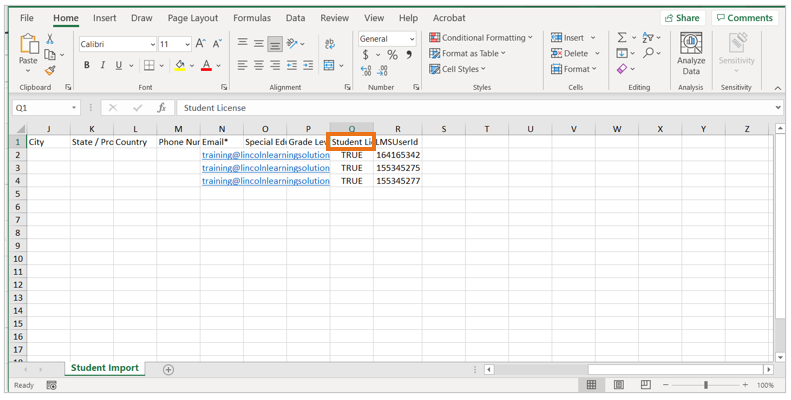The width and height of the screenshot is (791, 400).
Task: Switch to the Acrobat tab
Action: pyautogui.click(x=449, y=18)
